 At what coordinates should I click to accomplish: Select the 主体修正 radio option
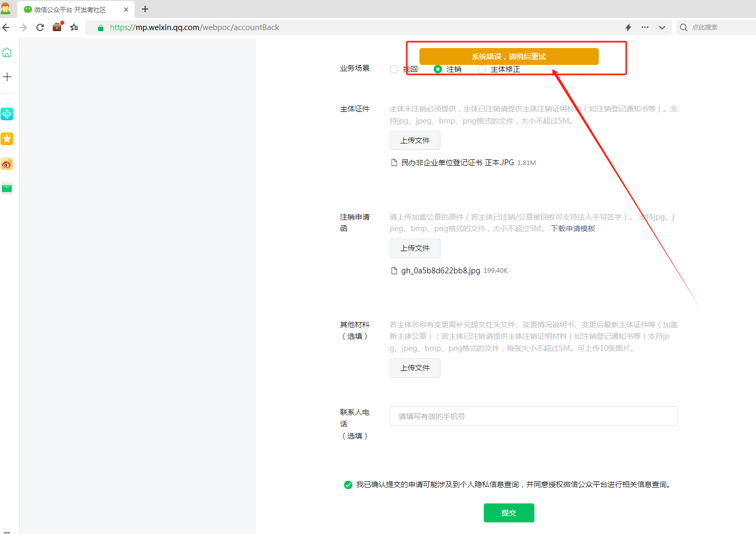[x=482, y=69]
